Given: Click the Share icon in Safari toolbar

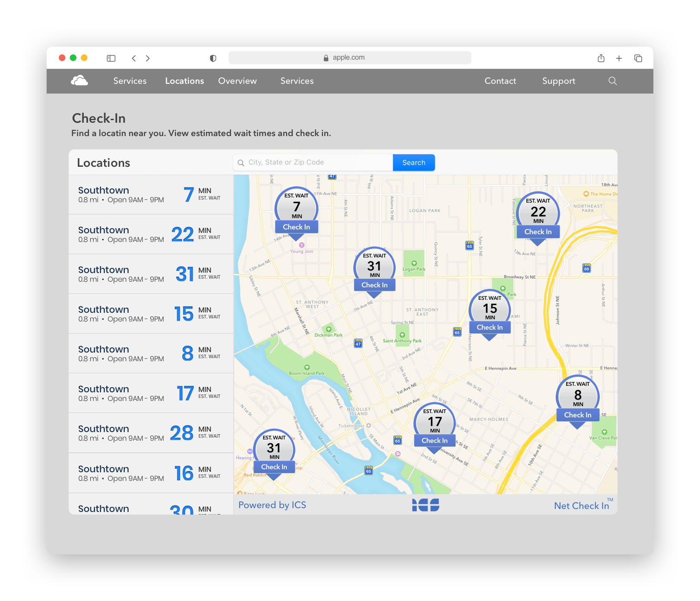Looking at the screenshot, I should pyautogui.click(x=601, y=58).
